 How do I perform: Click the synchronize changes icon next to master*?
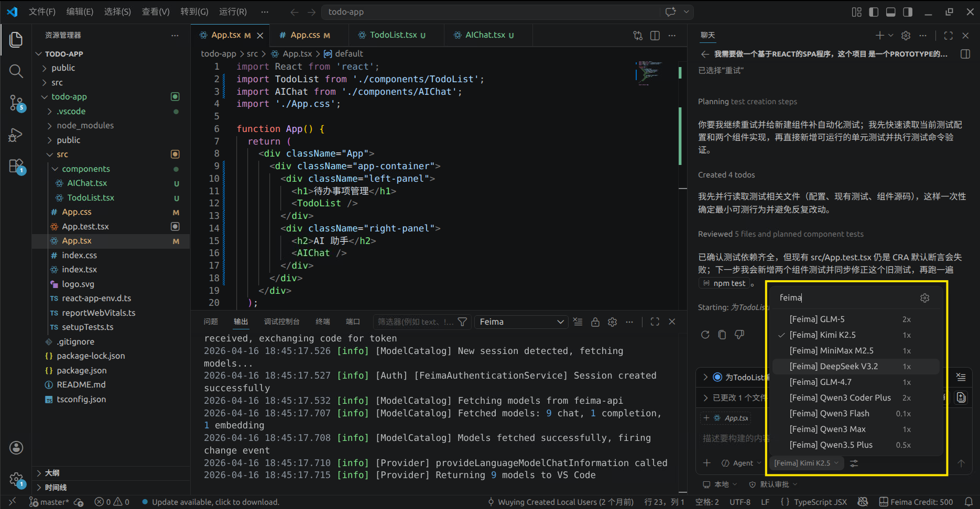click(79, 502)
